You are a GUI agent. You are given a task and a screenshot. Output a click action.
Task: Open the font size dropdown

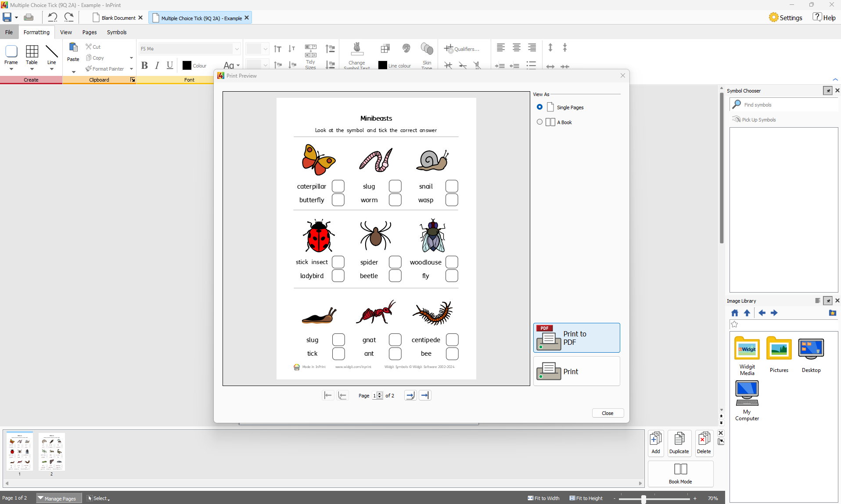pyautogui.click(x=266, y=49)
